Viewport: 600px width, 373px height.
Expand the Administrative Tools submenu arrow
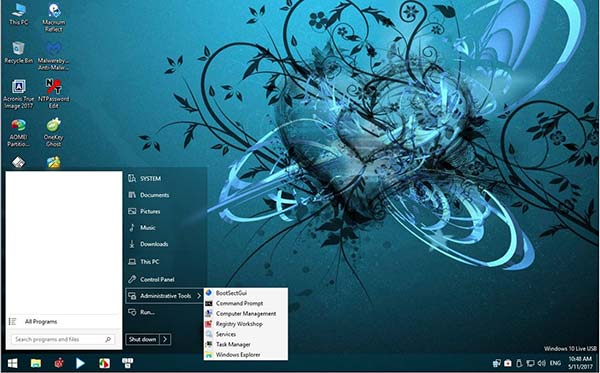199,296
